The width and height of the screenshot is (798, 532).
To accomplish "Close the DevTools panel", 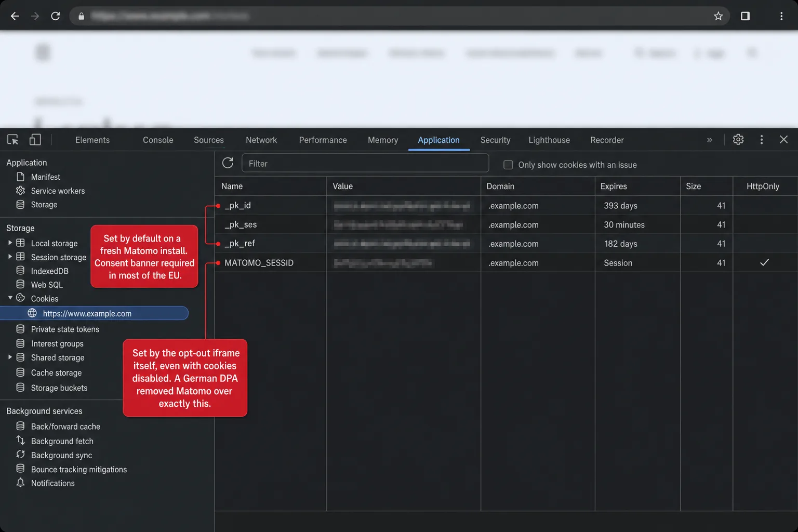I will [x=783, y=140].
